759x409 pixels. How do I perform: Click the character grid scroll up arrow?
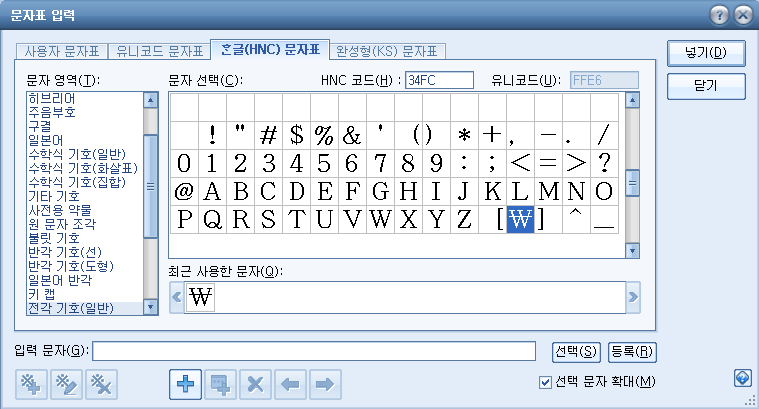(632, 100)
